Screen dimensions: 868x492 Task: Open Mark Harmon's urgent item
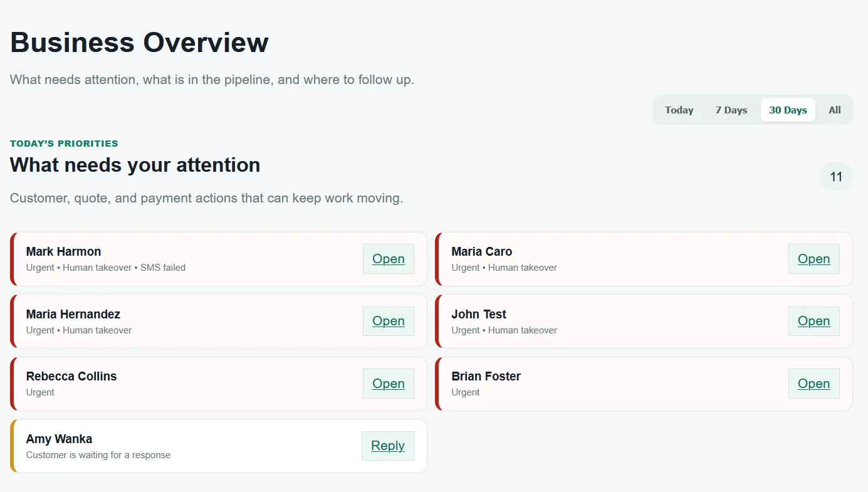(389, 259)
